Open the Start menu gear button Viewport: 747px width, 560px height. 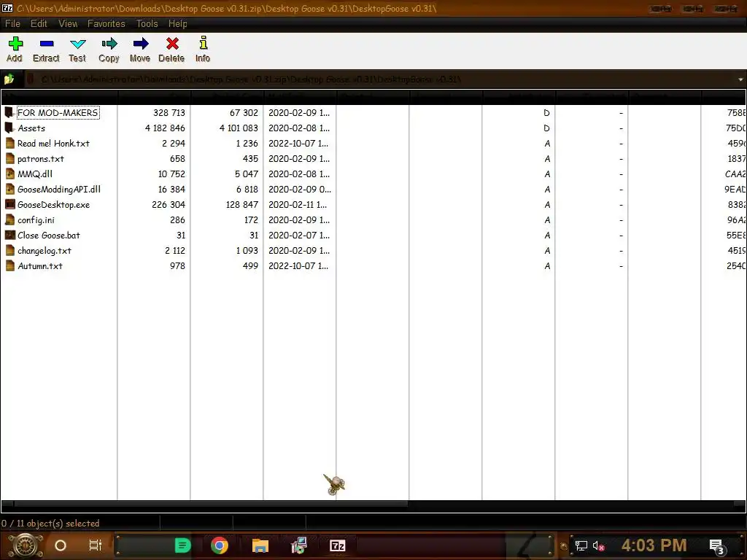[x=26, y=545]
